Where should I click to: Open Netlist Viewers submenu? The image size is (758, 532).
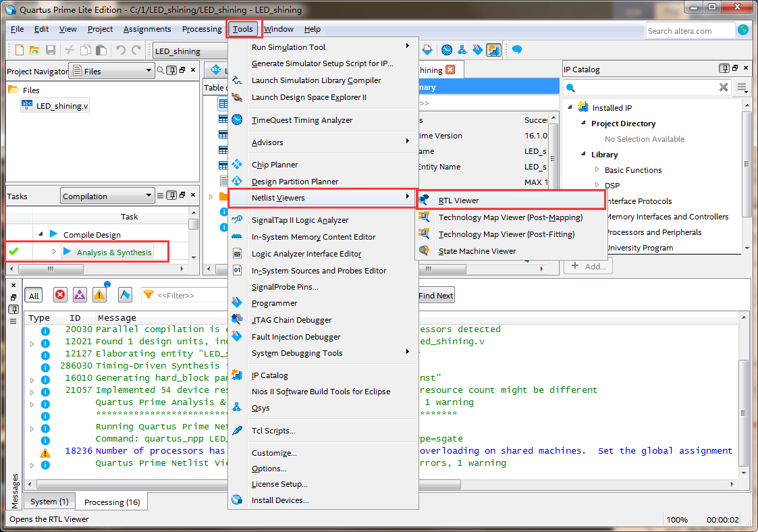323,198
